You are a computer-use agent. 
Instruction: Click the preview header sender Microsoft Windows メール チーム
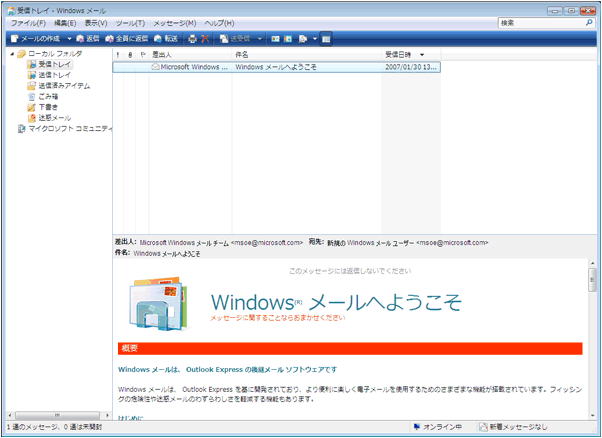(184, 243)
